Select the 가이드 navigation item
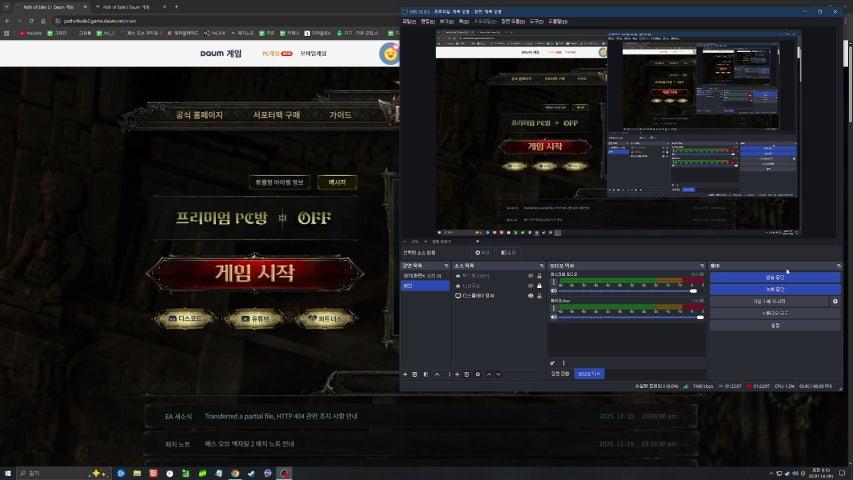853x480 pixels. coord(340,115)
